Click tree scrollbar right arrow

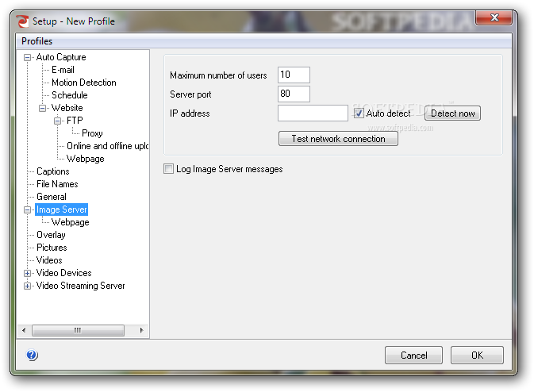(x=142, y=330)
